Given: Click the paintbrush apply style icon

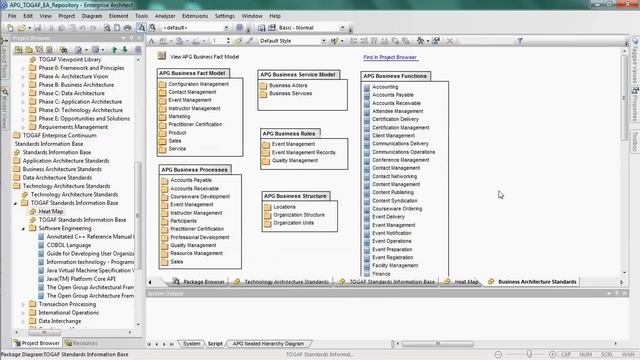Looking at the screenshot, I should [239, 41].
